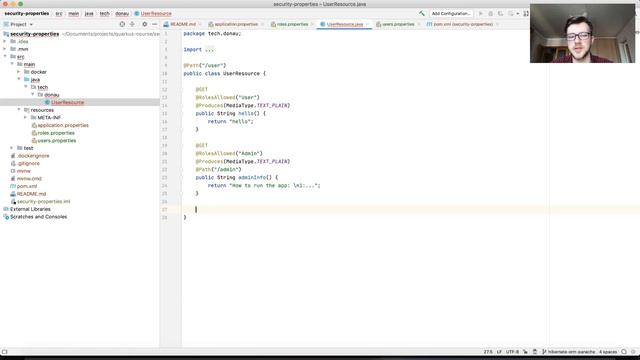Collapse the java folder
The width and height of the screenshot is (640, 360).
click(19, 79)
